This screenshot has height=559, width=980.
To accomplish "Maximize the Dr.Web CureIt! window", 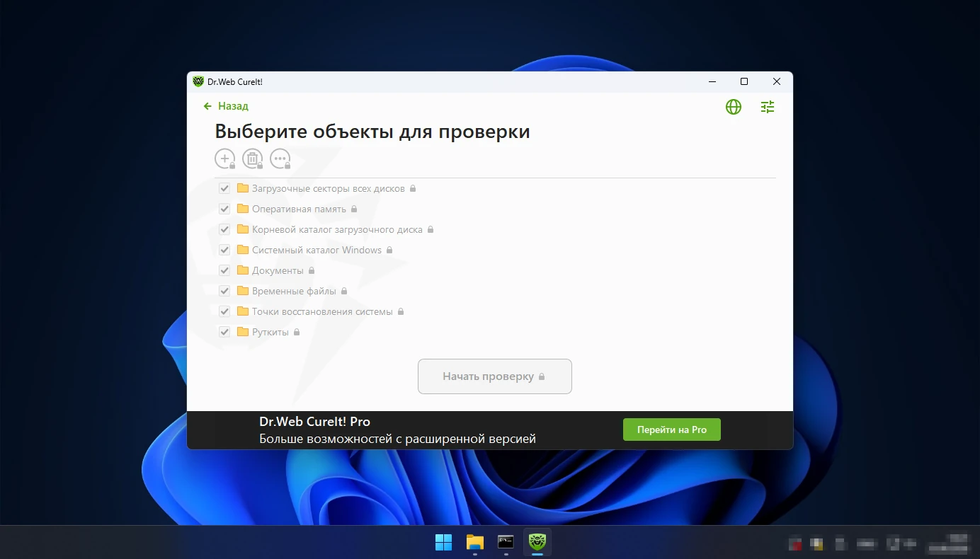I will [x=744, y=82].
